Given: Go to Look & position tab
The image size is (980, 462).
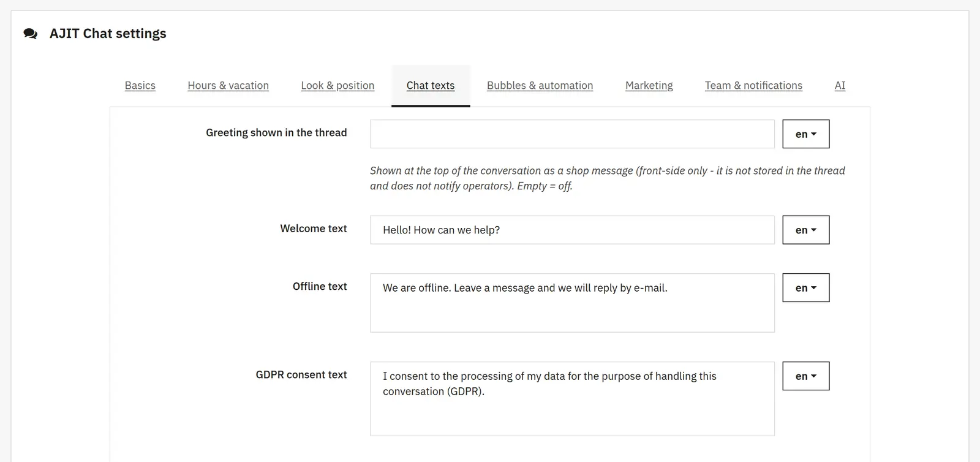Looking at the screenshot, I should click(337, 85).
